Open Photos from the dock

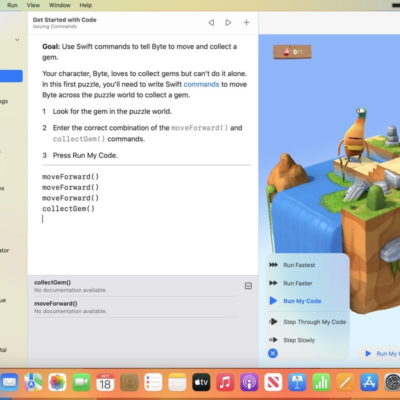coord(57,382)
